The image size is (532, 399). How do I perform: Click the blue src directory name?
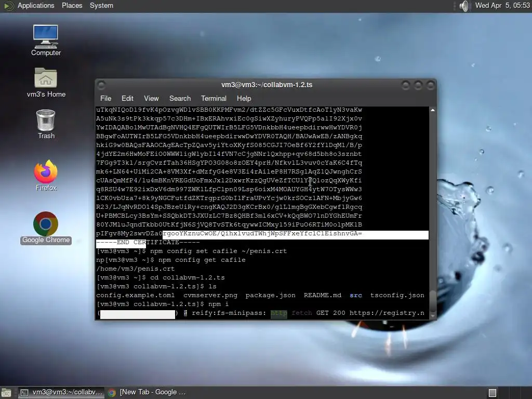tap(356, 295)
